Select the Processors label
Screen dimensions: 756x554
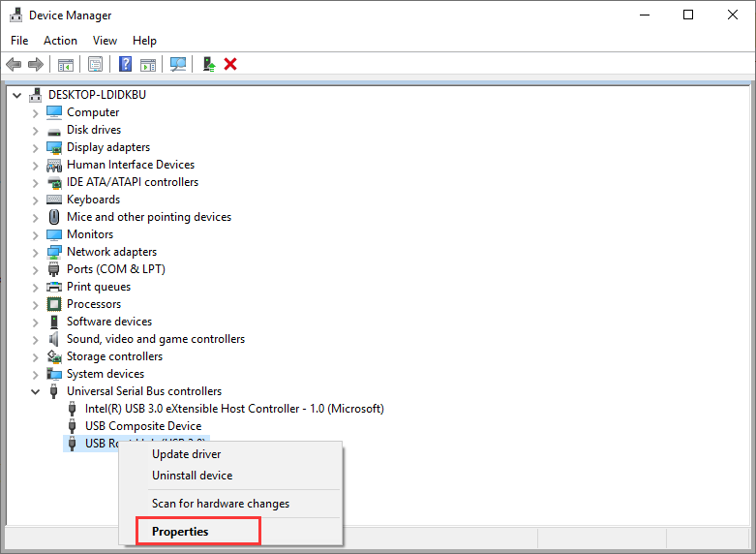click(x=94, y=304)
